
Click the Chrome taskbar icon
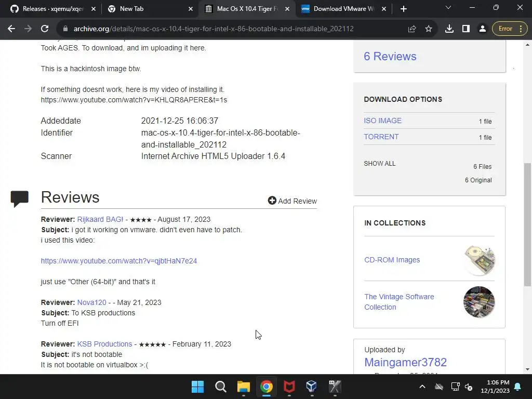coord(267,387)
